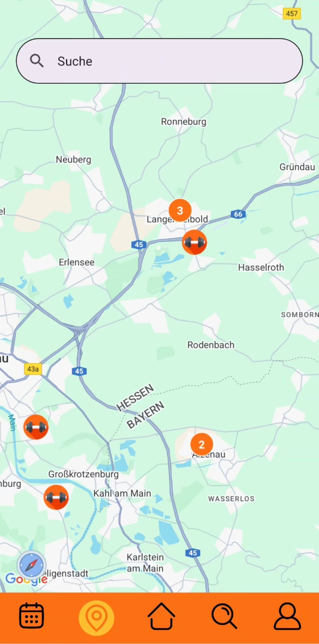This screenshot has height=644, width=319.
Task: Select the map location pin tab
Action: click(96, 617)
